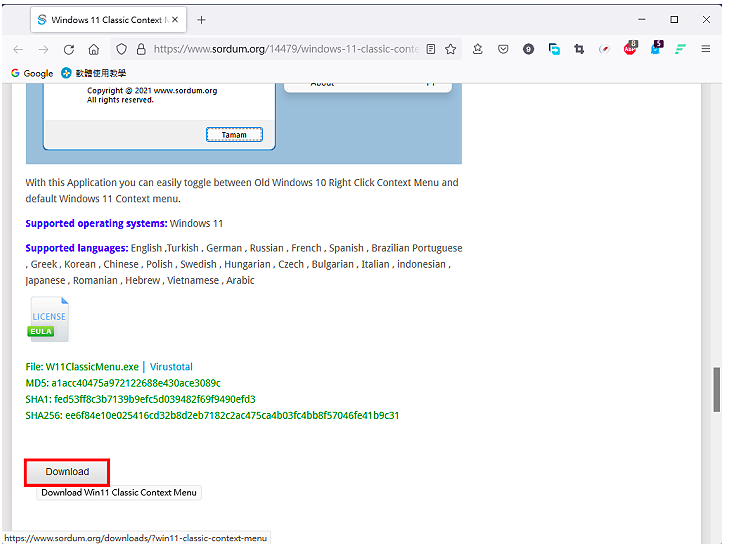Viewport: 733px width, 544px height.
Task: Open the extension with badge 5
Action: pyautogui.click(x=656, y=48)
